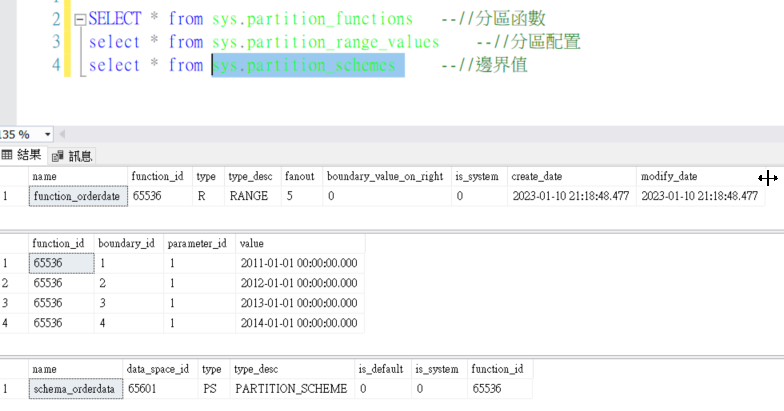784x411 pixels.
Task: Select the PARTITION_SCHEME type_desc cell
Action: 292,388
